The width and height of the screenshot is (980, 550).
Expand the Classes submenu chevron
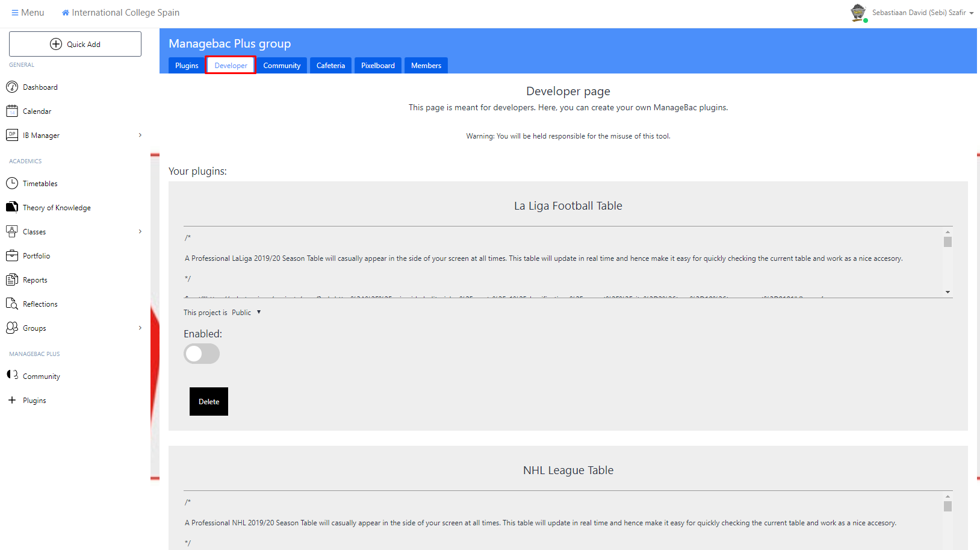pyautogui.click(x=140, y=231)
